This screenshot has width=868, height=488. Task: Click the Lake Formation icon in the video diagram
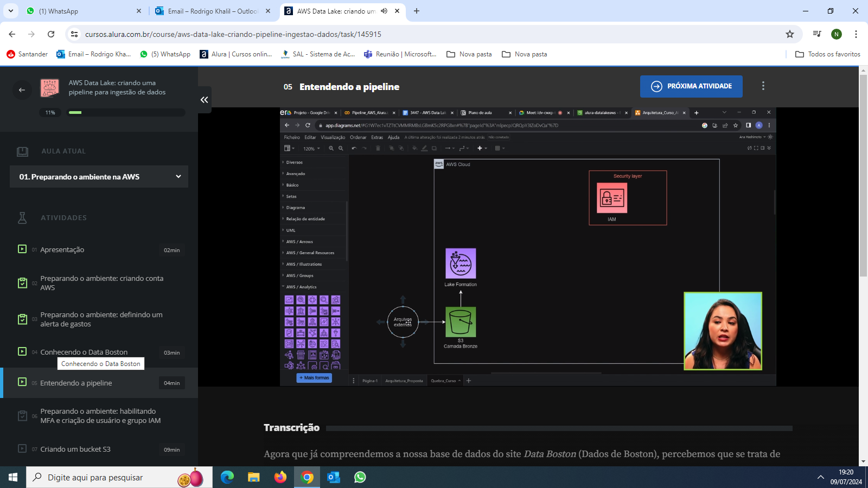[461, 264]
